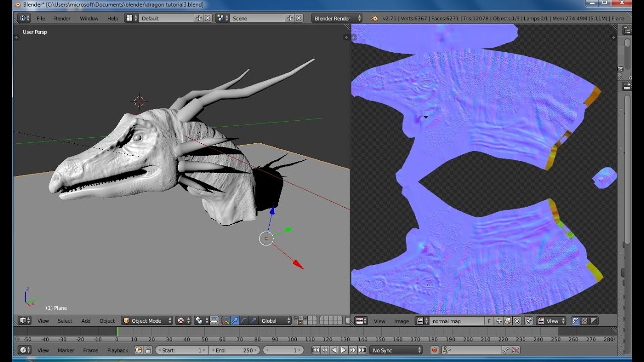Image resolution: width=644 pixels, height=362 pixels.
Task: Open 3D View editor type selector
Action: (x=25, y=320)
